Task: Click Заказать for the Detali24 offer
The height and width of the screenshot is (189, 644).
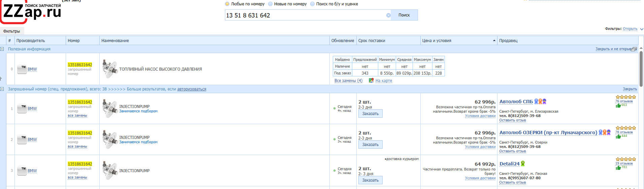Action: (x=370, y=180)
